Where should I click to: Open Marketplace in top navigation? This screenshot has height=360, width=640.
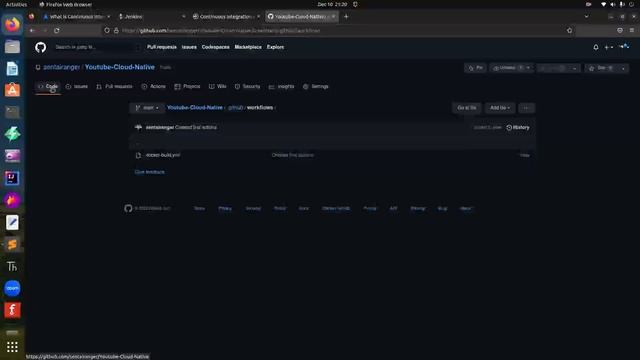pos(248,47)
